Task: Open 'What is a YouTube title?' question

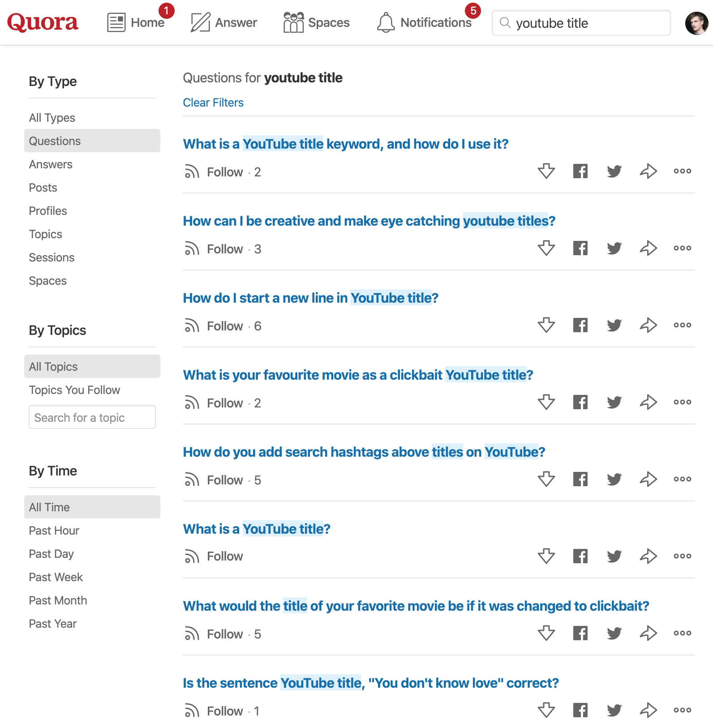Action: coord(257,529)
